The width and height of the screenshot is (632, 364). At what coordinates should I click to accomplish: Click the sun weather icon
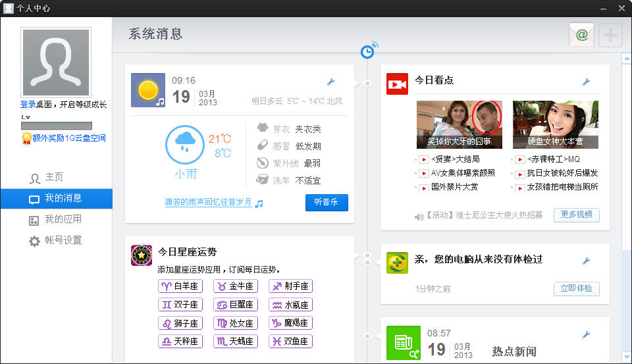click(x=148, y=90)
